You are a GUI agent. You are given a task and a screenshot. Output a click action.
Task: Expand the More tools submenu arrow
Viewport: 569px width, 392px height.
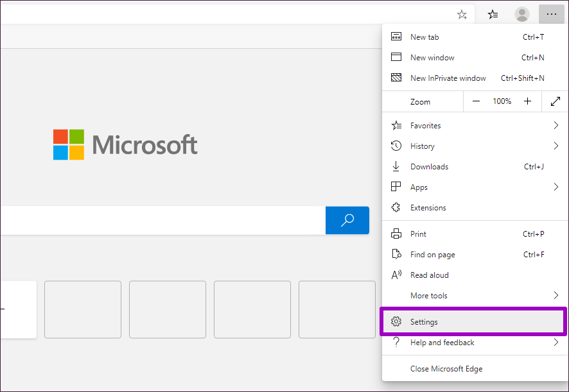coord(556,295)
